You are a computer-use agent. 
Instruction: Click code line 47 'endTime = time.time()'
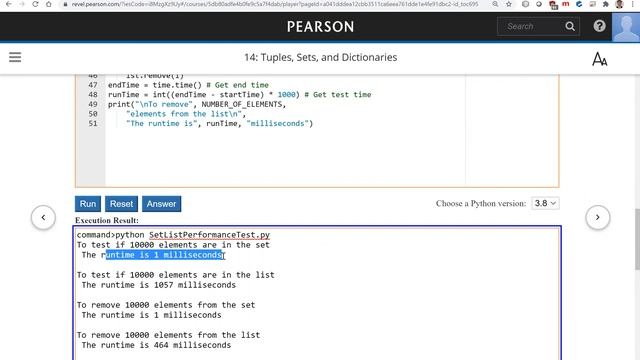click(155, 85)
